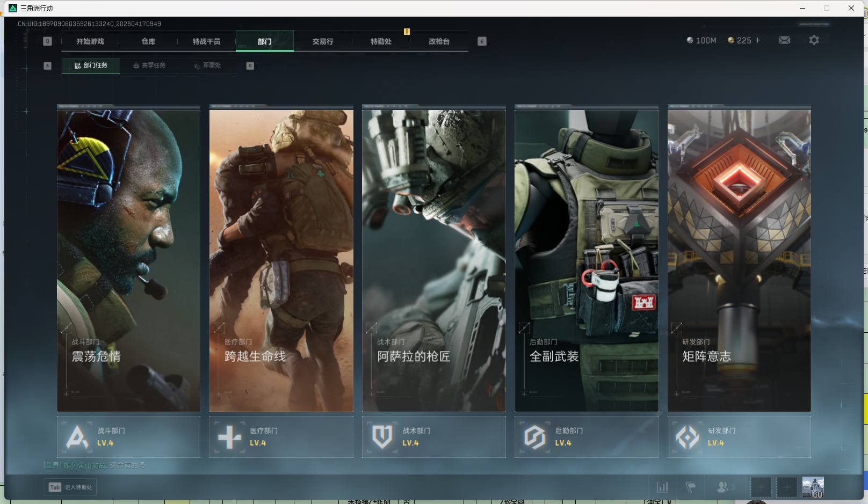
Task: Click the 战斗部门 LV.4 panel
Action: [128, 437]
